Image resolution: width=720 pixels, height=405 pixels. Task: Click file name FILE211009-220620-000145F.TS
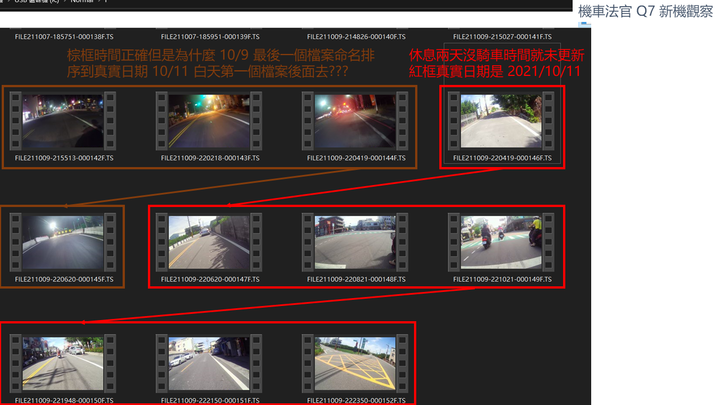click(x=64, y=279)
